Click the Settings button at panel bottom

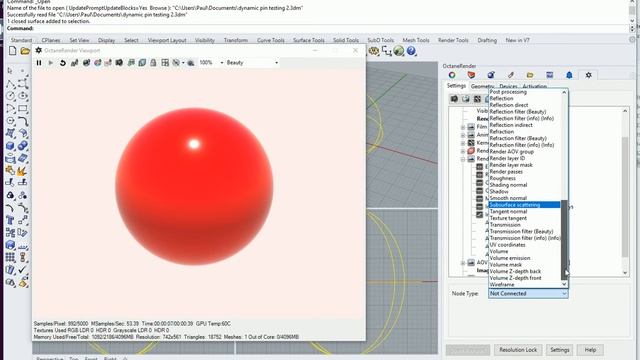559,350
